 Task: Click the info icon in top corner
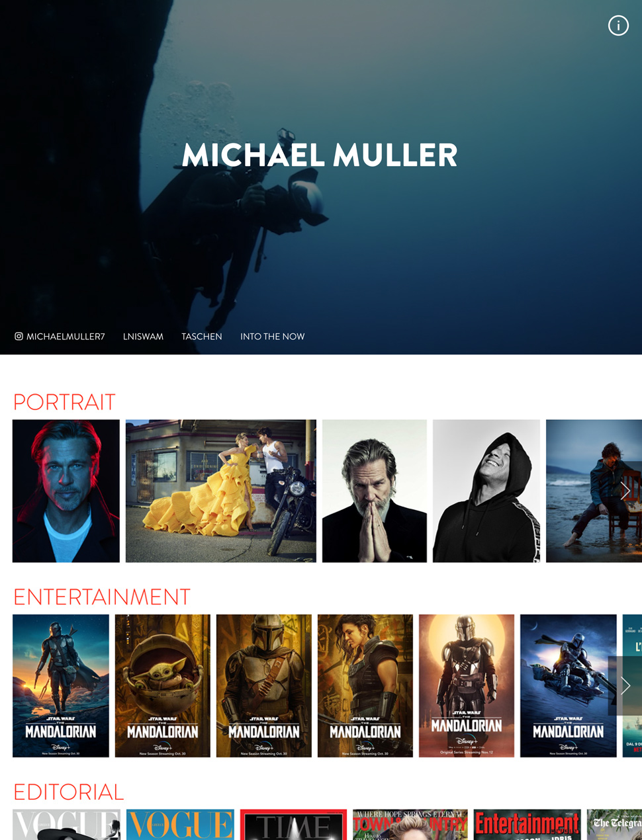click(x=618, y=26)
